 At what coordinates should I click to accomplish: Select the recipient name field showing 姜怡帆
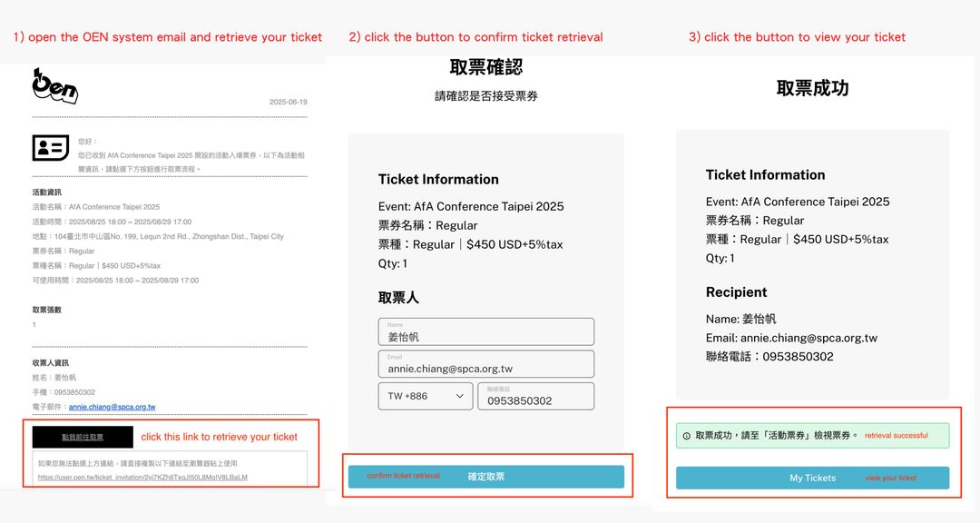click(x=485, y=331)
